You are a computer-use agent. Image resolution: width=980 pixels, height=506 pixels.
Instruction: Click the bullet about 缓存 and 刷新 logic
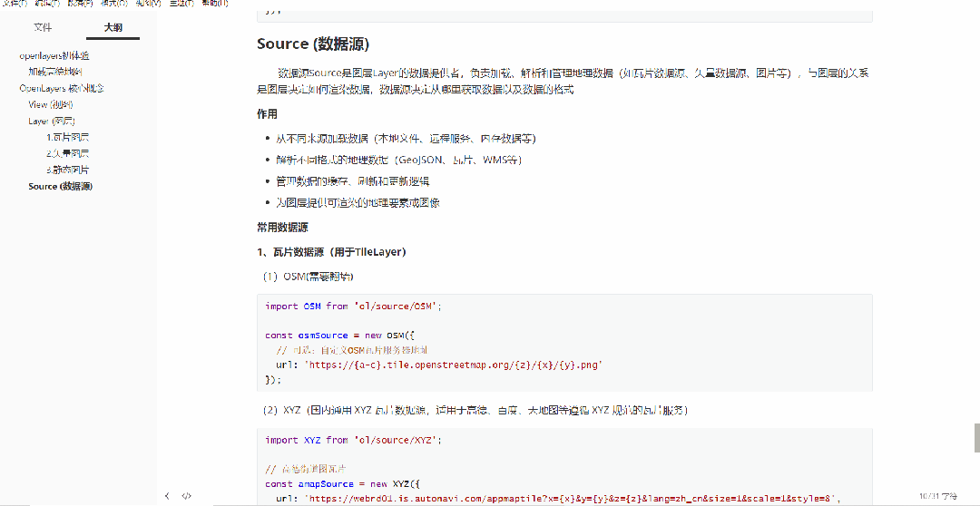352,181
